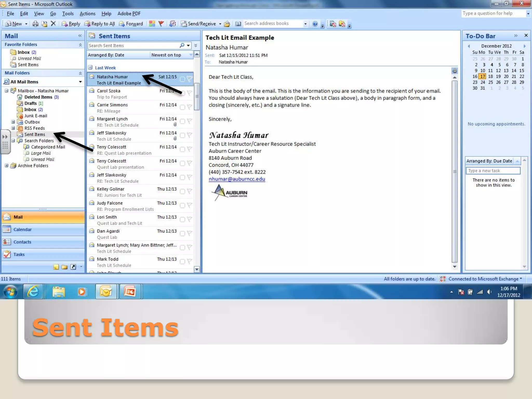Collapse the Favorite Folders section

pyautogui.click(x=80, y=45)
